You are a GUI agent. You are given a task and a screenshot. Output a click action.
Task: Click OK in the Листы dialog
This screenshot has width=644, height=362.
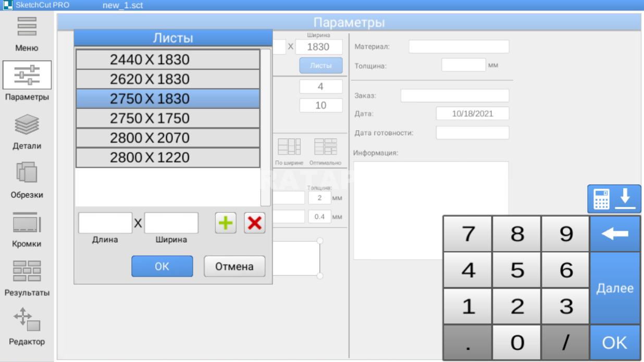162,267
